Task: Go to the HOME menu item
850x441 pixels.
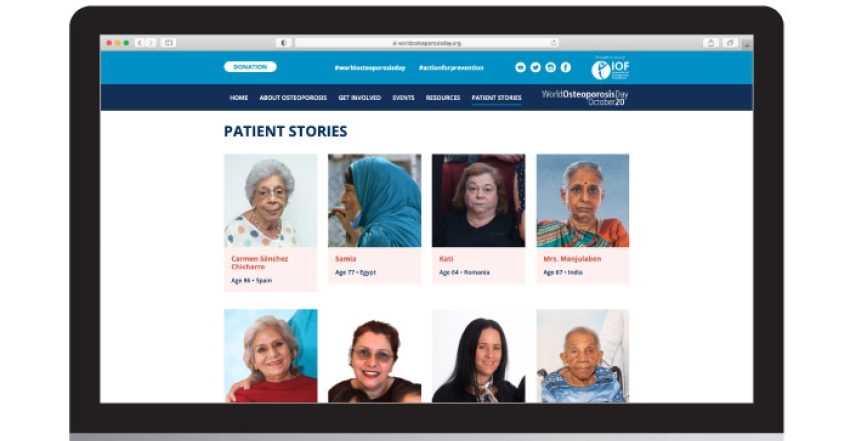Action: (239, 98)
